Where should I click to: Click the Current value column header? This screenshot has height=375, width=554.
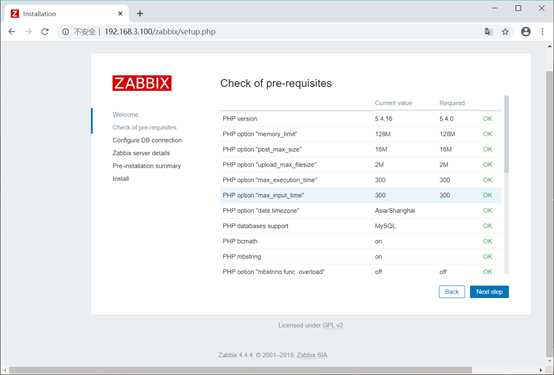point(393,103)
